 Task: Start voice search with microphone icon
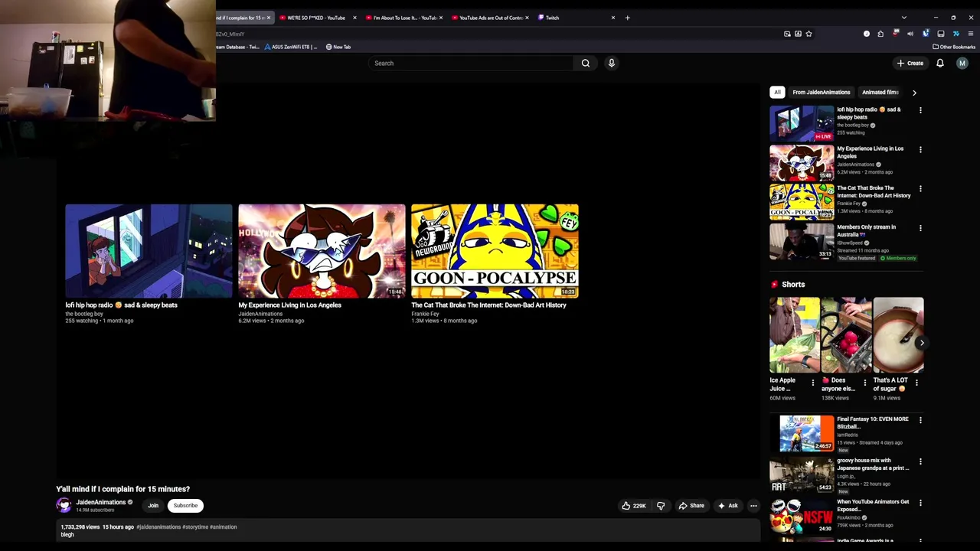click(611, 63)
